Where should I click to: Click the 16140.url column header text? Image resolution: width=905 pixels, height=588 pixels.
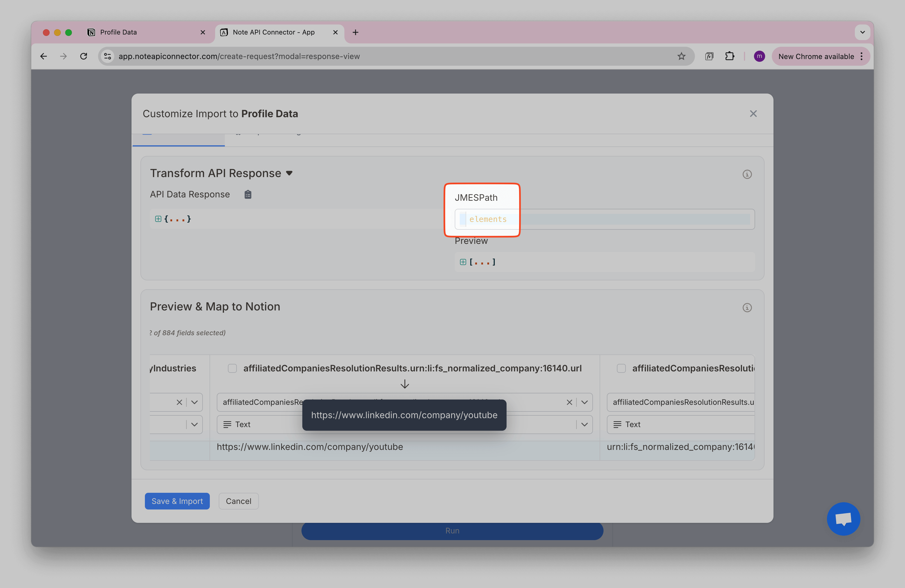pyautogui.click(x=412, y=368)
